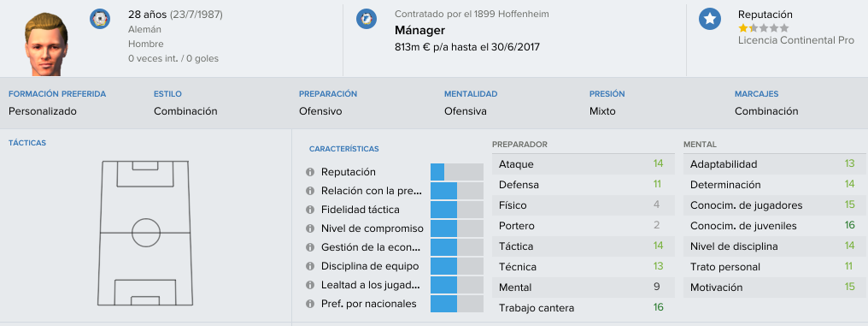Click info icon beside Pref. por nacionales
The height and width of the screenshot is (326, 868).
(x=310, y=304)
